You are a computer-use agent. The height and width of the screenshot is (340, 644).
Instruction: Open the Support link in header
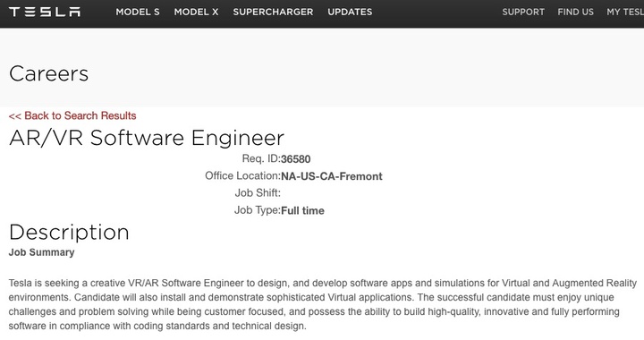(523, 12)
